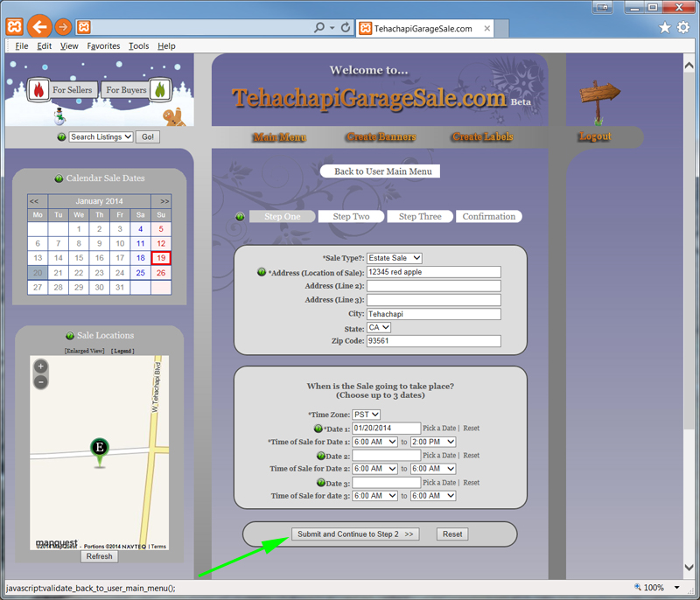Click the red flame For Sellers icon
The width and height of the screenshot is (700, 600).
[38, 90]
